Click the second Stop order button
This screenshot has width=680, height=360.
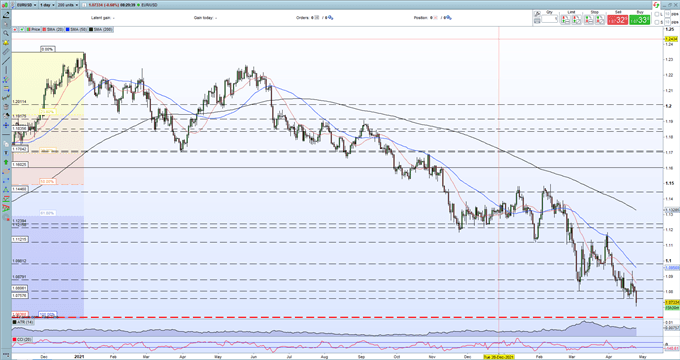[600, 20]
